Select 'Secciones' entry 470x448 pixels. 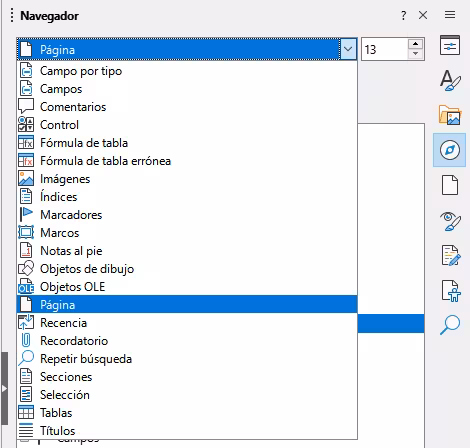coord(187,377)
